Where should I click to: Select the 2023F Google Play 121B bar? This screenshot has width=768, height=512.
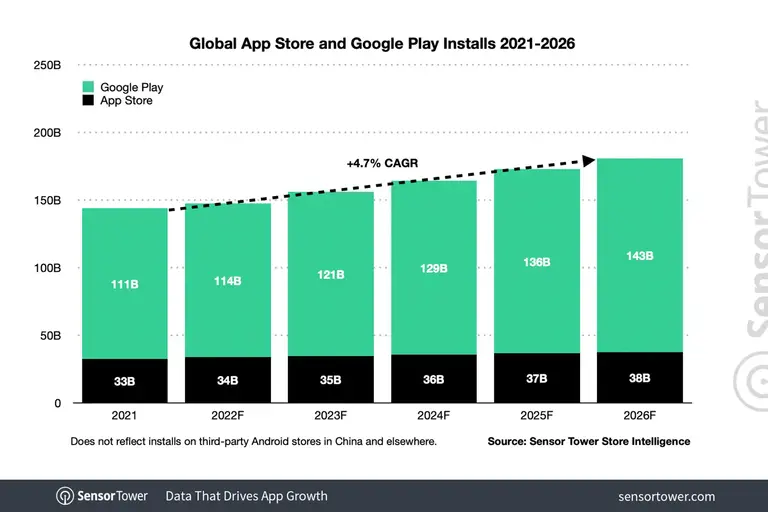pos(330,273)
